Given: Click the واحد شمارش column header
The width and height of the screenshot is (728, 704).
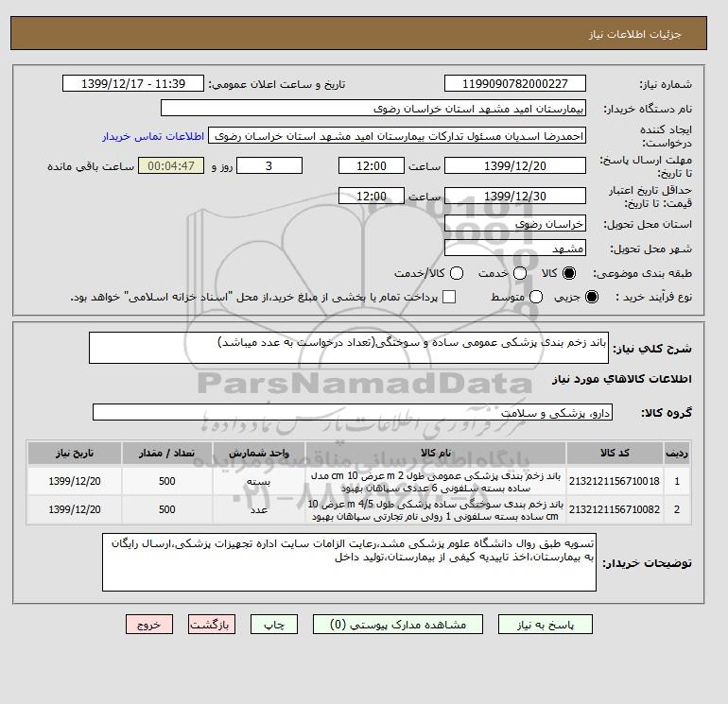Looking at the screenshot, I should (259, 453).
